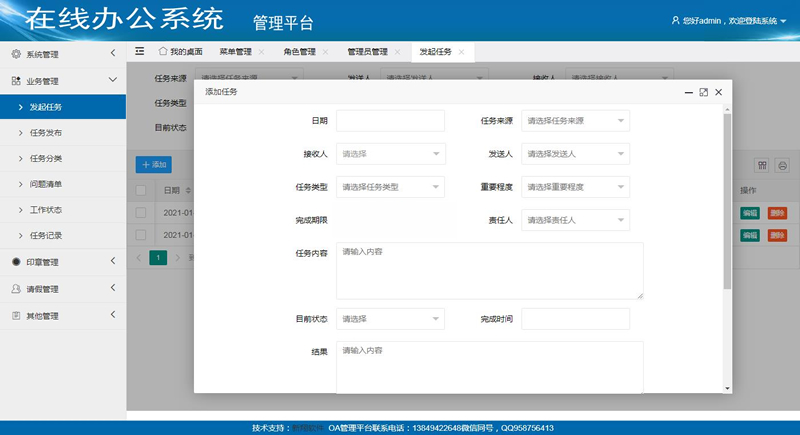Screen dimensions: 800x435
Task: Click the print icon above table
Action: coord(782,165)
